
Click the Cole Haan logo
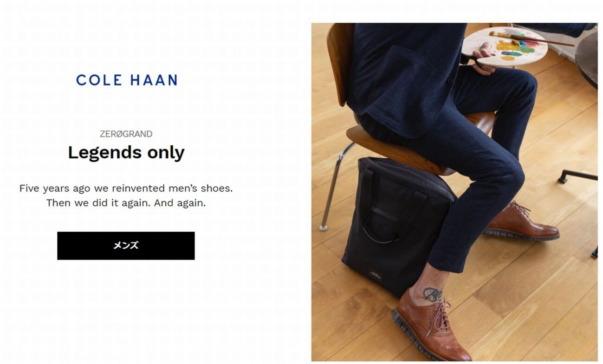(126, 80)
